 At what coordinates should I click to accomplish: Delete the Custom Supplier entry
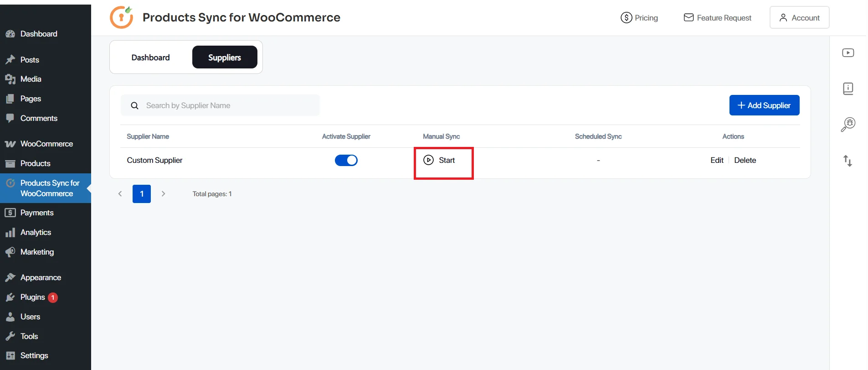[745, 160]
